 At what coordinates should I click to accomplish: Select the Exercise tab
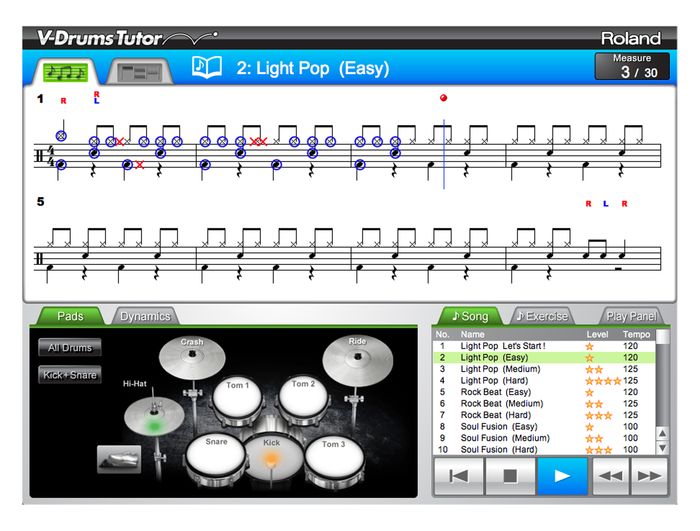[542, 316]
